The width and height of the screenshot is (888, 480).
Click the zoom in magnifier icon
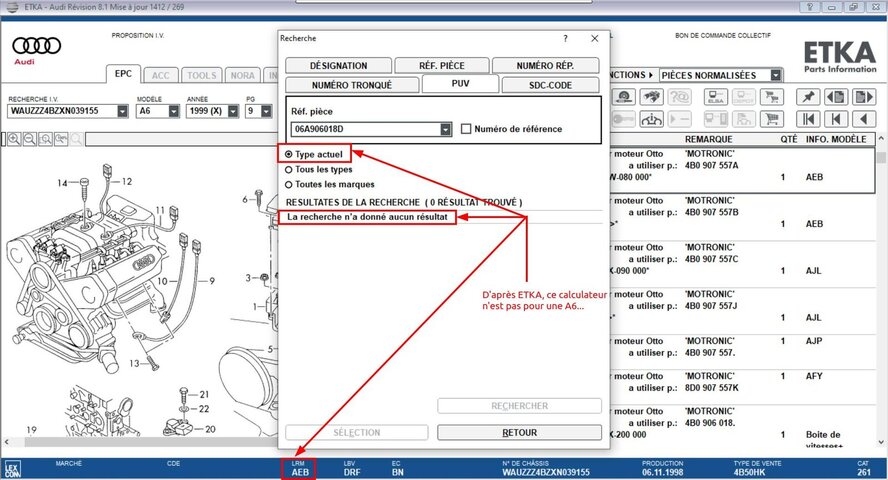tap(15, 139)
